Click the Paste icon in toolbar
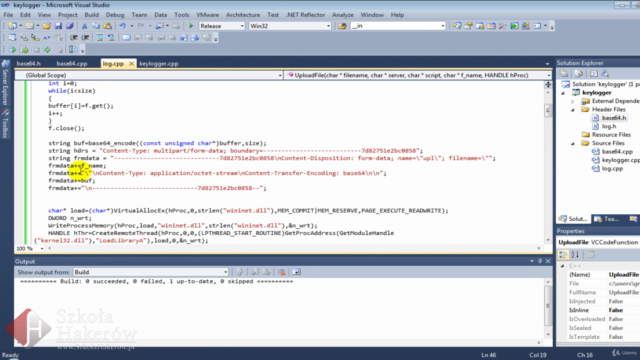Viewport: 640px width, 360px height. tap(108, 26)
